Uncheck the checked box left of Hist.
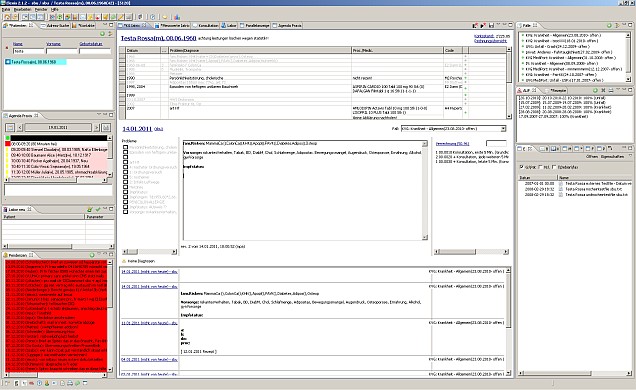636x390 pixels. coord(522,167)
